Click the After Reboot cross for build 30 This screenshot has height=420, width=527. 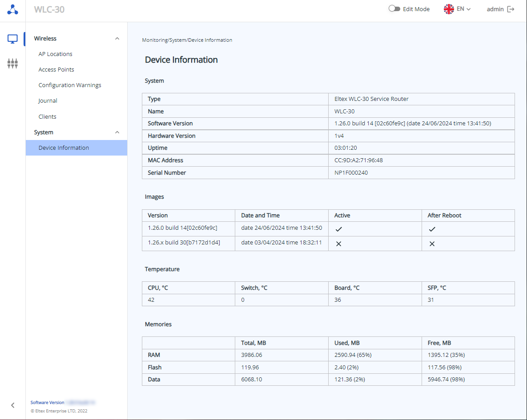click(432, 244)
